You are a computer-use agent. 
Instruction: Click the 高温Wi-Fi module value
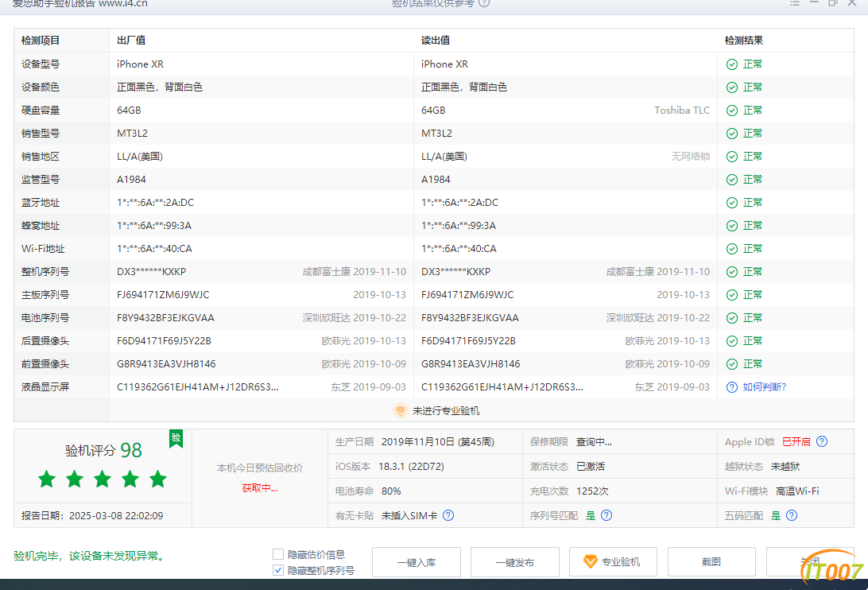point(797,491)
